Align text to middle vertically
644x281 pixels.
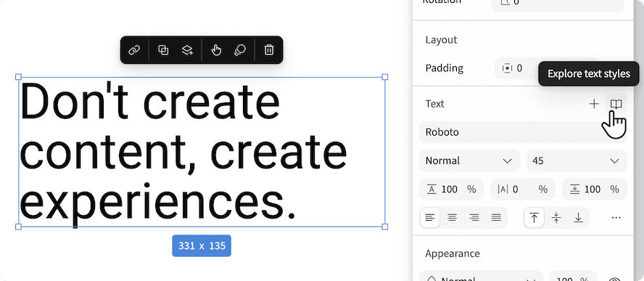click(x=556, y=218)
